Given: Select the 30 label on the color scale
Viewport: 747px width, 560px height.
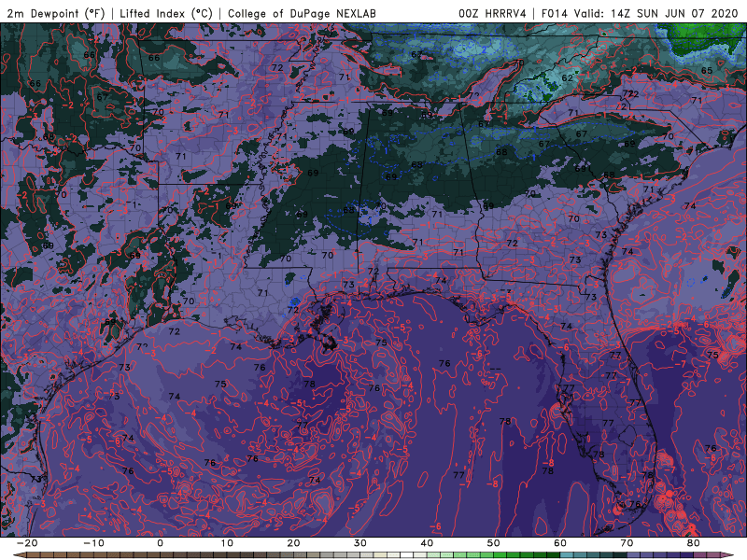Looking at the screenshot, I should (360, 543).
